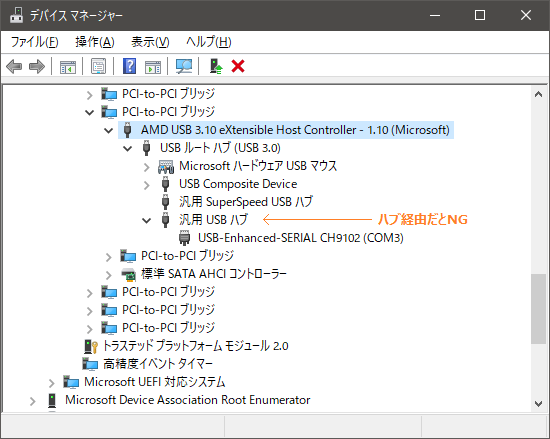The width and height of the screenshot is (550, 439).
Task: Select 汎用 SuperSpeed USB ハブ item
Action: 246,202
